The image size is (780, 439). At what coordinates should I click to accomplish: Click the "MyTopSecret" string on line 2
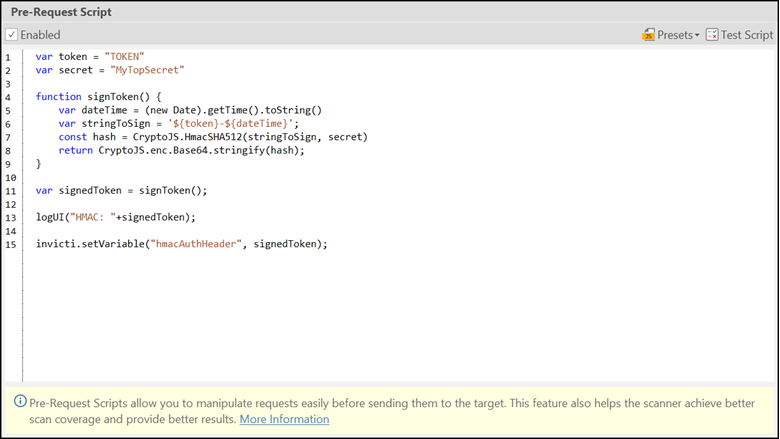[x=147, y=70]
